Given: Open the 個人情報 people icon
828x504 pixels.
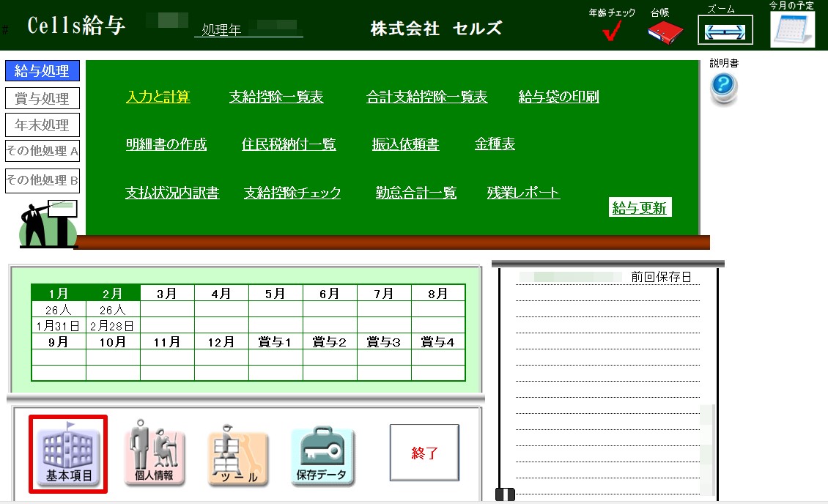Looking at the screenshot, I should coord(154,454).
